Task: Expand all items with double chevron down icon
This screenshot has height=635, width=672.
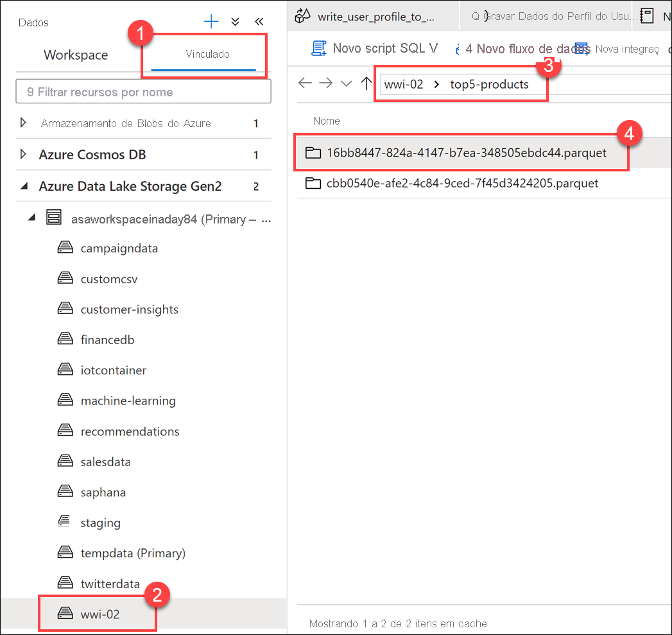Action: (236, 21)
